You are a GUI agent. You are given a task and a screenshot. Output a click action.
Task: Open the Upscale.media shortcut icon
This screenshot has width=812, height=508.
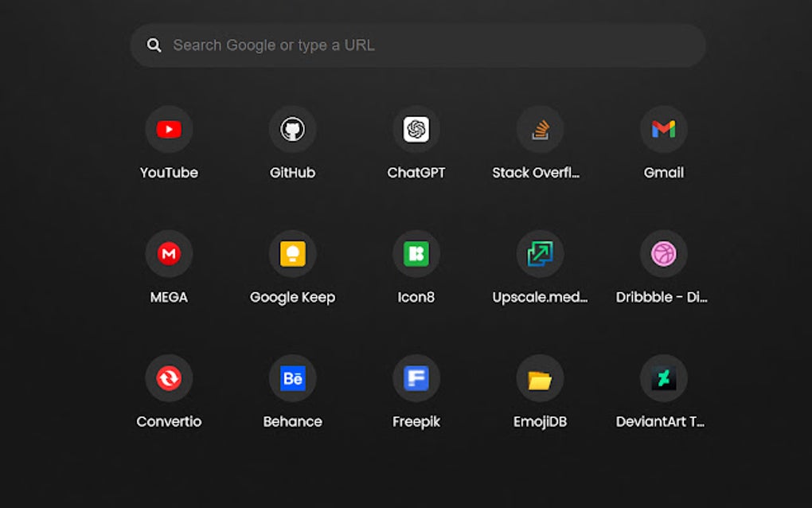[x=540, y=253]
